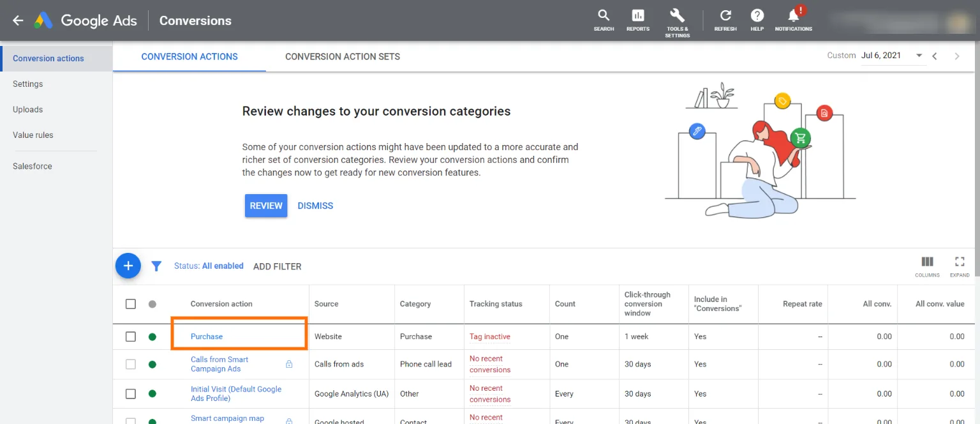Open Tools & Settings wrench icon

(x=677, y=16)
